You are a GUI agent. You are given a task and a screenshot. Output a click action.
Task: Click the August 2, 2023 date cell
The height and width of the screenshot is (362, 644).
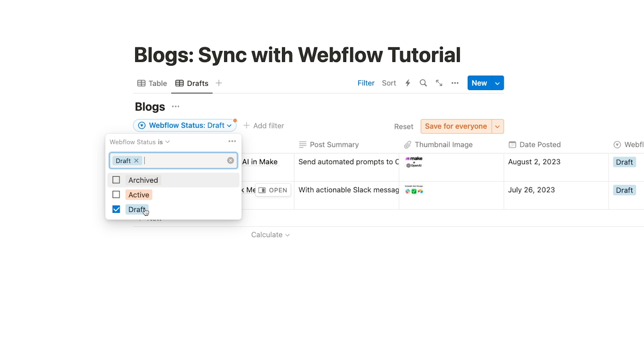click(x=556, y=167)
